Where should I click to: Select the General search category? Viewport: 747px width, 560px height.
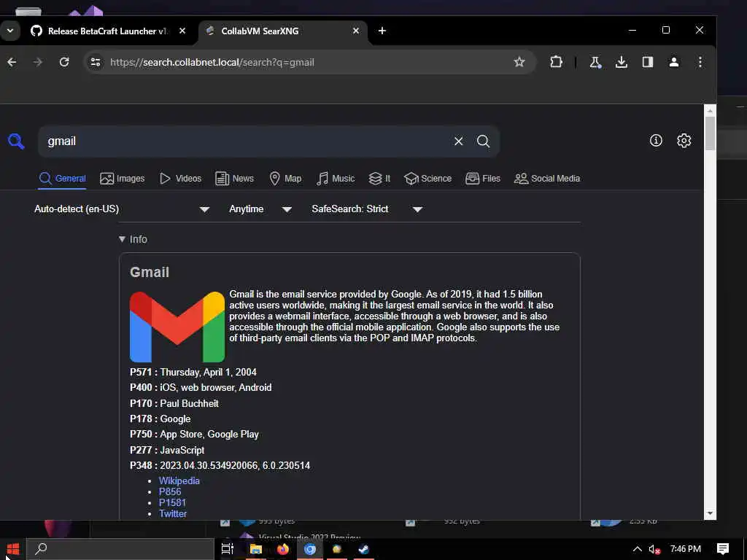pyautogui.click(x=63, y=179)
